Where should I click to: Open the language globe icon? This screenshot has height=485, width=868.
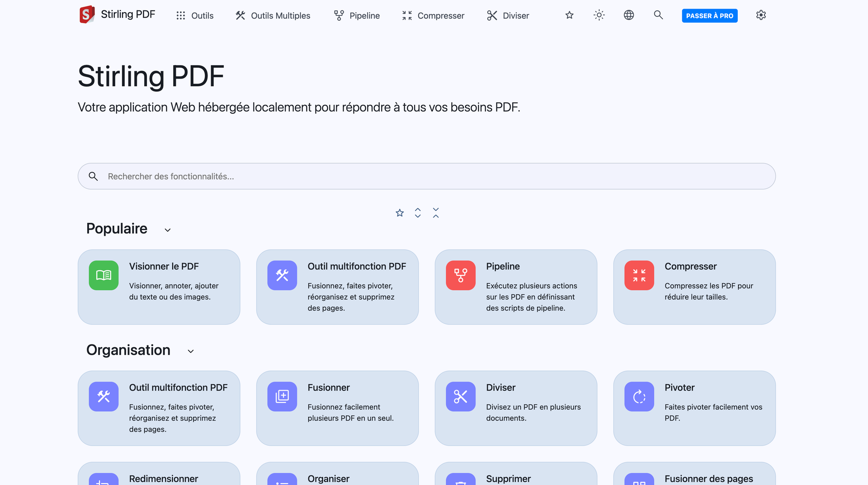[x=628, y=15]
